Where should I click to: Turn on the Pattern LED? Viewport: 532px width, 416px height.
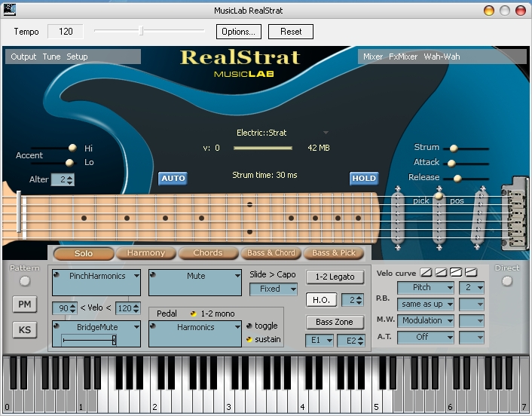coord(25,281)
